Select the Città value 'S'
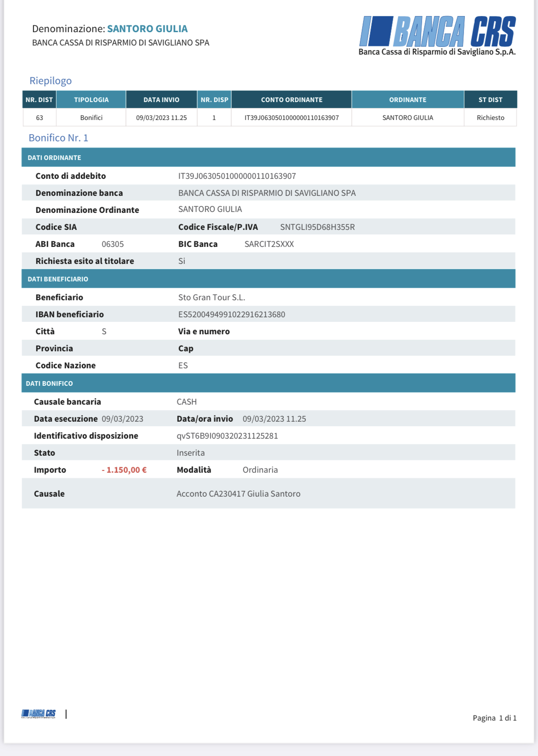Screen dimensions: 538x756 104,332
